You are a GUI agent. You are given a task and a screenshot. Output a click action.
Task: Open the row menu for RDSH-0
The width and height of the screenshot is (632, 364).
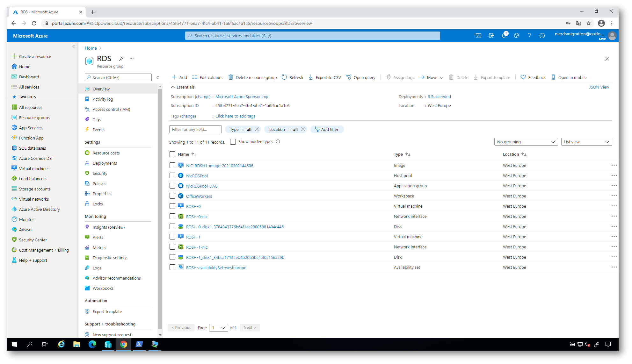click(x=614, y=206)
